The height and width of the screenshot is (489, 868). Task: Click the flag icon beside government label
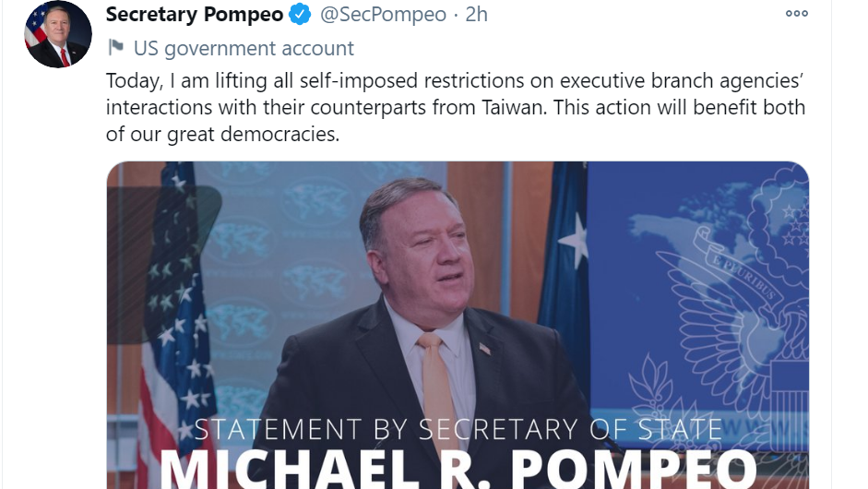[x=115, y=48]
